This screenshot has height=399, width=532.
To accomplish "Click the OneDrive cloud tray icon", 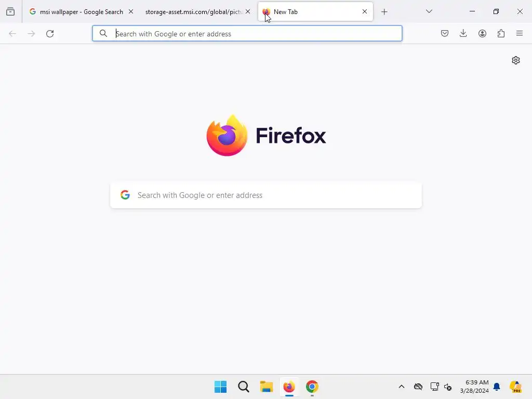I will pyautogui.click(x=418, y=387).
